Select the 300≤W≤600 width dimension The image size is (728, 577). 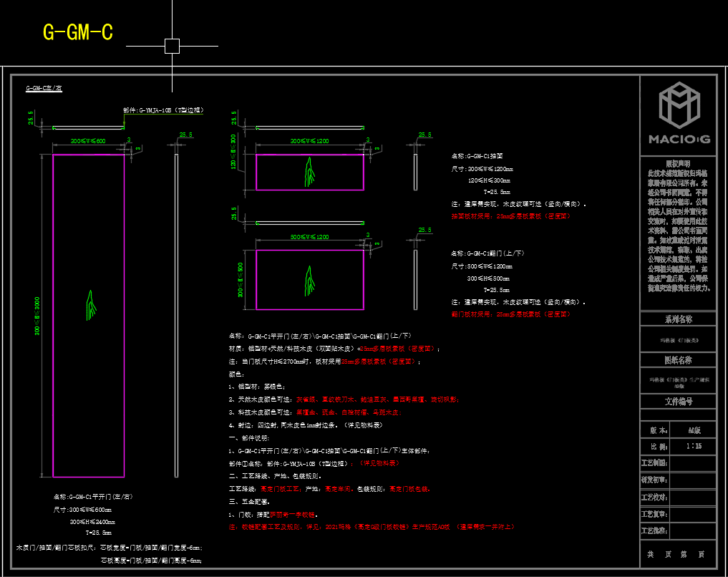(x=88, y=141)
